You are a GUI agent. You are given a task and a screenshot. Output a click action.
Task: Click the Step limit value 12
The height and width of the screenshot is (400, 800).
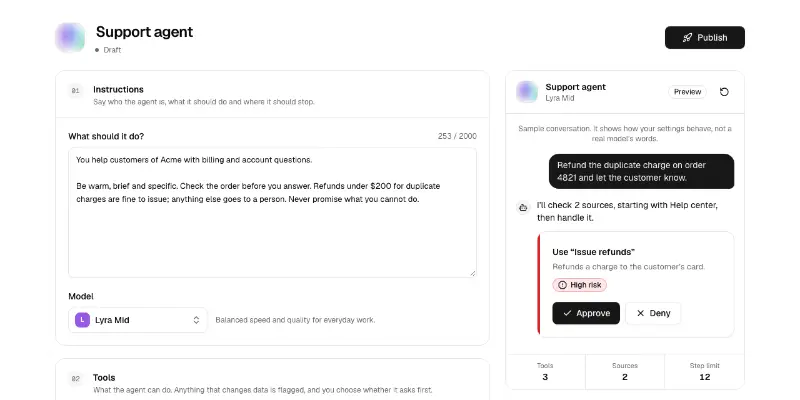click(x=705, y=377)
